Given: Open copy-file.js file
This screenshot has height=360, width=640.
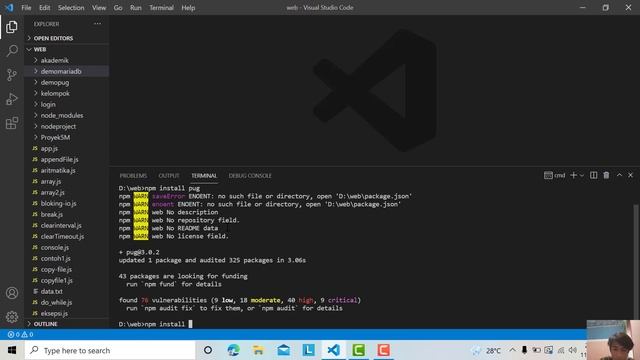Looking at the screenshot, I should point(67,269).
